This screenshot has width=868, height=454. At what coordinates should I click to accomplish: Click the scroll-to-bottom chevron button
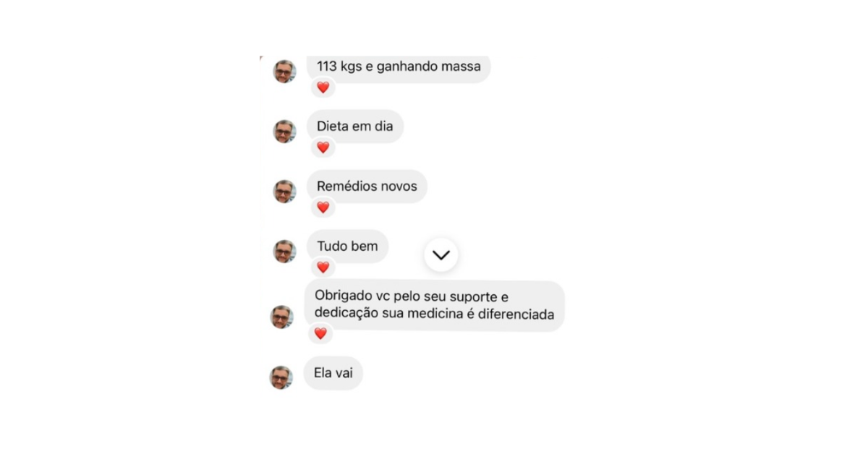[x=441, y=254]
